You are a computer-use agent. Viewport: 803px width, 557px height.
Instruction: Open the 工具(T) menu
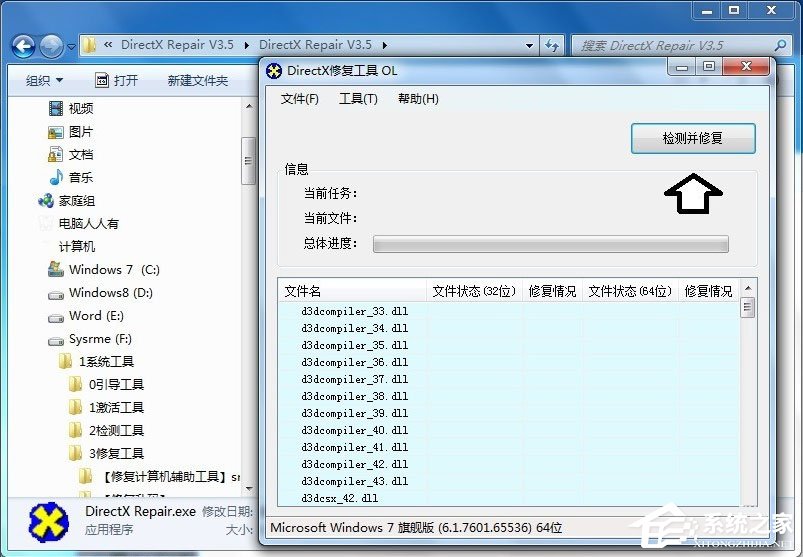358,99
